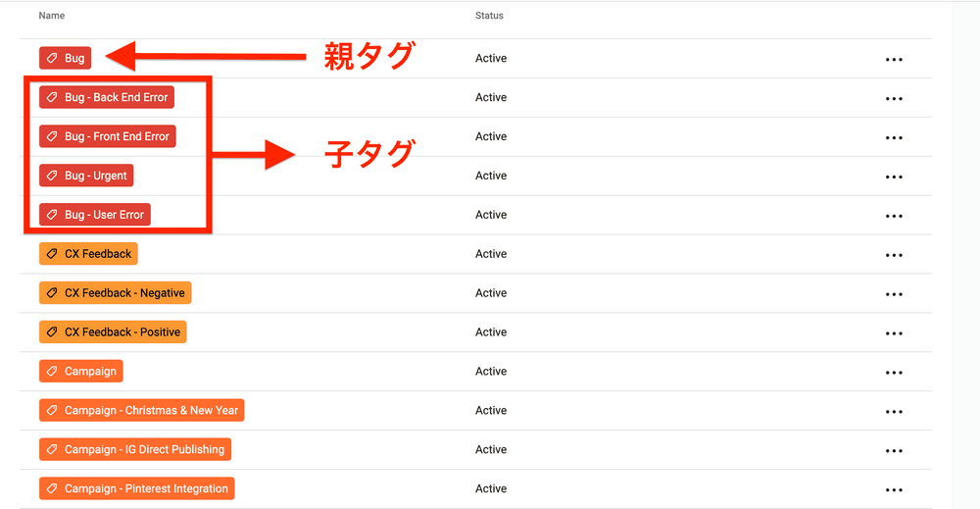Click the Campaign - IG Direct Publishing tag
Screen dimensions: 980x509
134,449
